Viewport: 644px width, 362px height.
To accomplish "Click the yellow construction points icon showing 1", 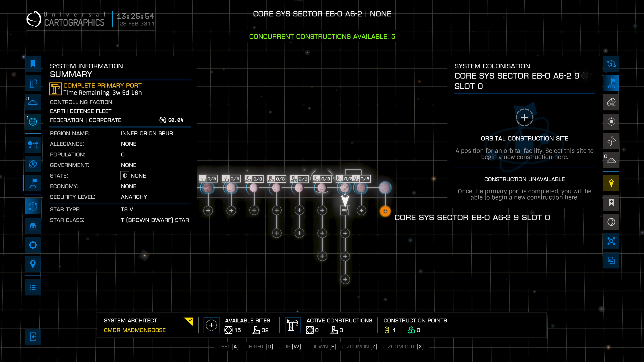I will click(x=387, y=330).
